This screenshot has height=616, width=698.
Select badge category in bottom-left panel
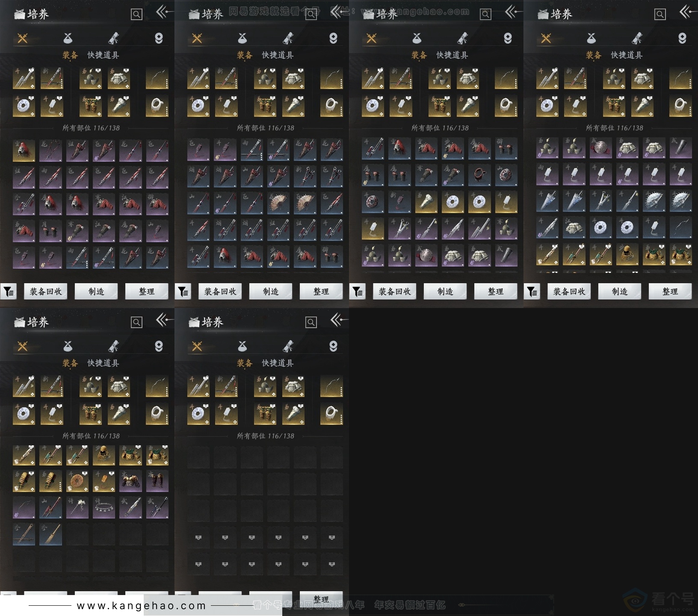tap(159, 346)
